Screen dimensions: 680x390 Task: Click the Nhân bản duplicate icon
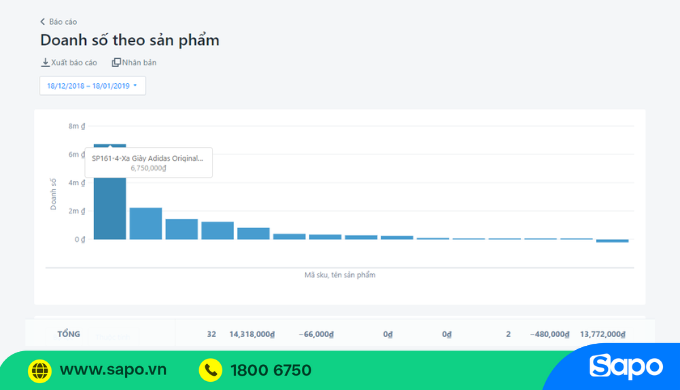[x=116, y=62]
